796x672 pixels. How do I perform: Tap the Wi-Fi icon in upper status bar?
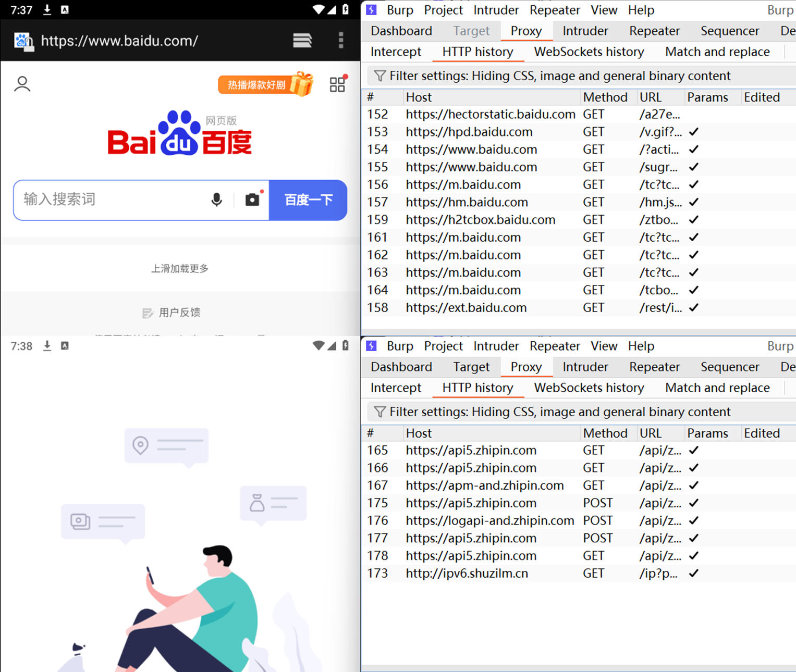pyautogui.click(x=319, y=10)
